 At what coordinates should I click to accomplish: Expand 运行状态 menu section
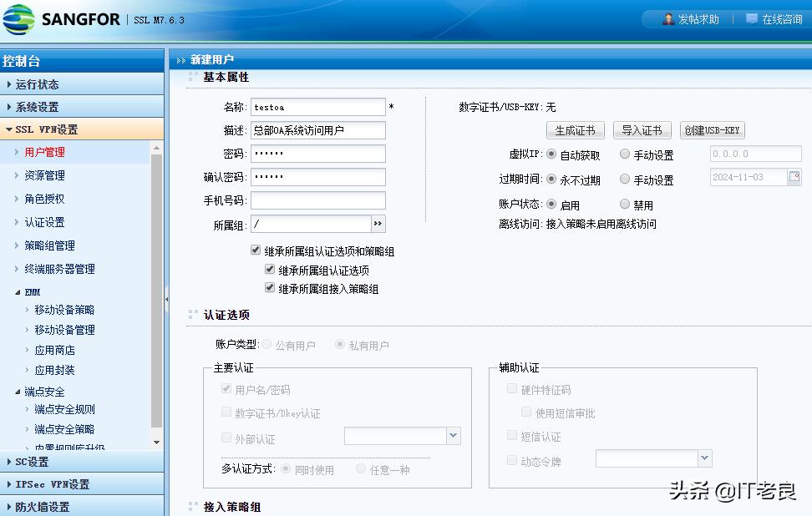click(82, 84)
